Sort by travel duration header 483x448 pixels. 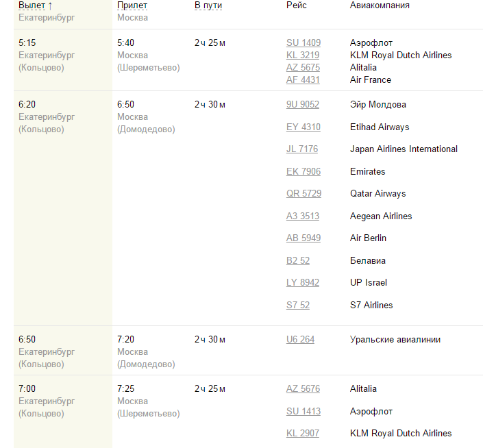tap(208, 5)
